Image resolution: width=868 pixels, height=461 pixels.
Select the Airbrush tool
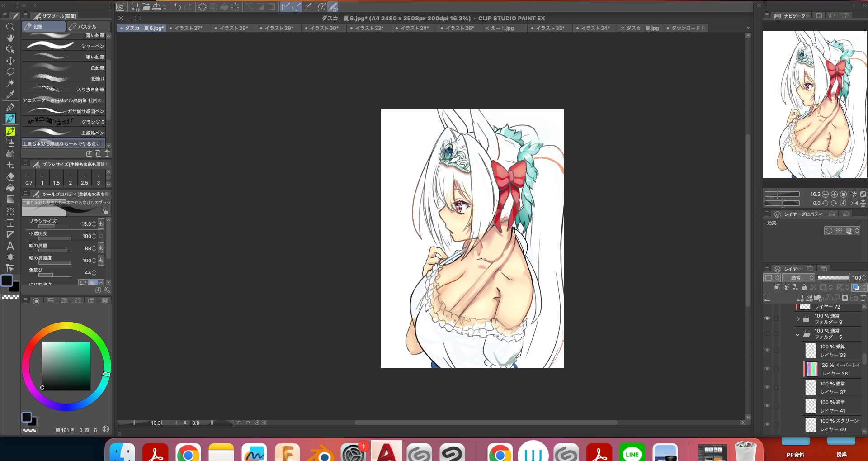click(10, 143)
